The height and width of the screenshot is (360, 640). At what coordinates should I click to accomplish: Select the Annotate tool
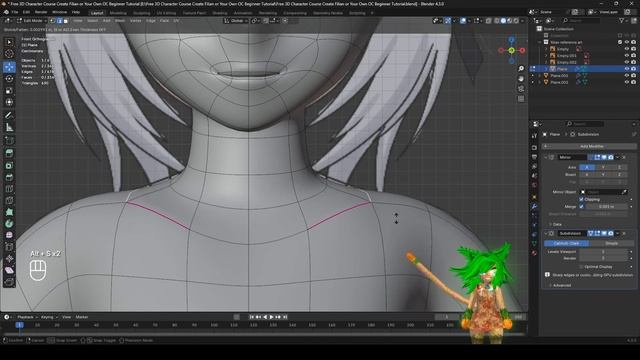pyautogui.click(x=9, y=116)
